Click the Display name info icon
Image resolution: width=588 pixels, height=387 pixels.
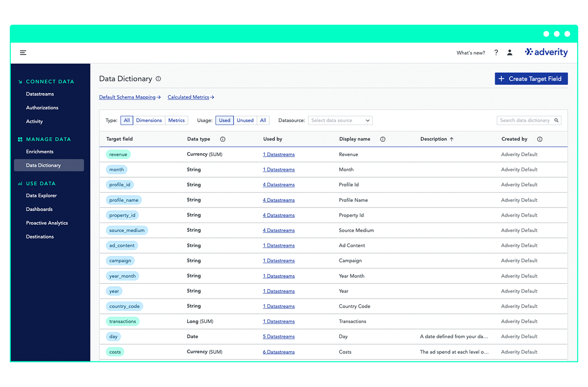click(382, 138)
